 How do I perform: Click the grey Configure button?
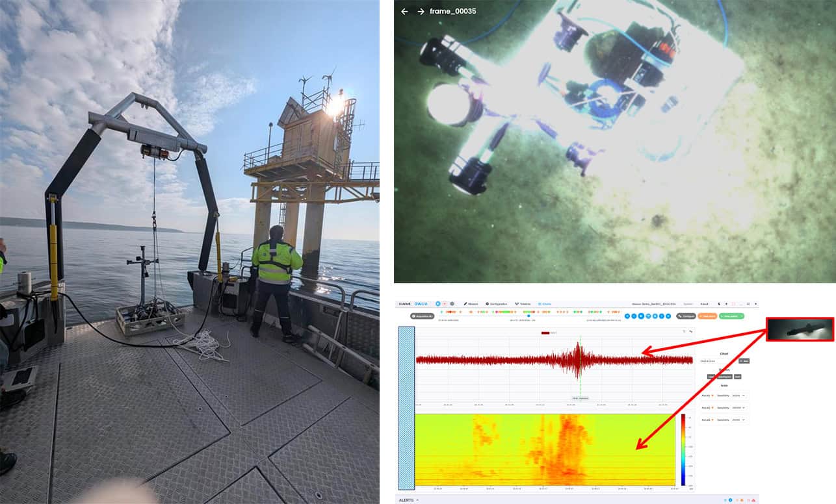click(686, 316)
